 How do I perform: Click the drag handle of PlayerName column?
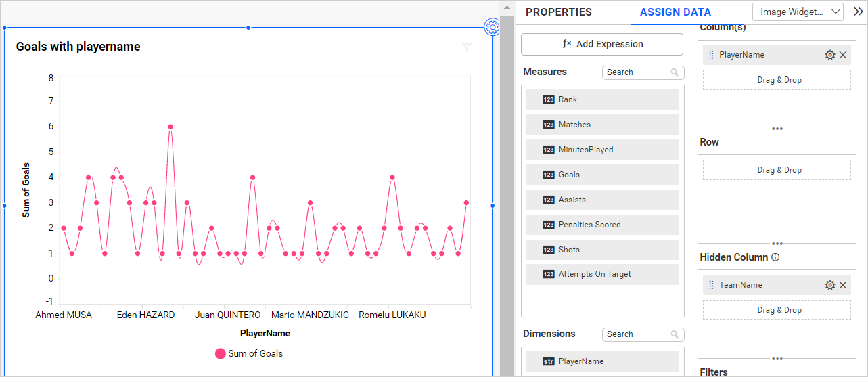711,55
